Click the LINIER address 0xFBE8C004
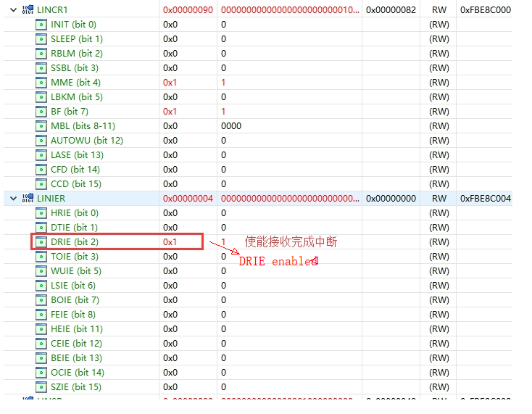 pos(486,198)
